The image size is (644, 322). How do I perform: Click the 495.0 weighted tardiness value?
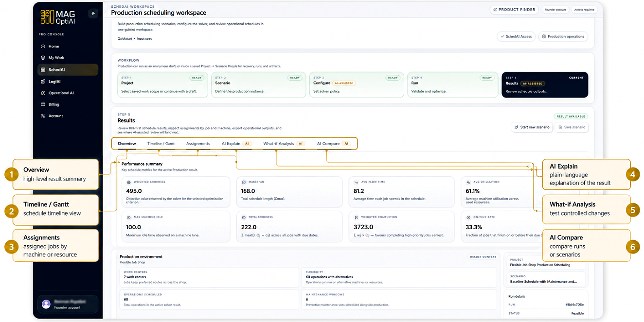tap(134, 191)
